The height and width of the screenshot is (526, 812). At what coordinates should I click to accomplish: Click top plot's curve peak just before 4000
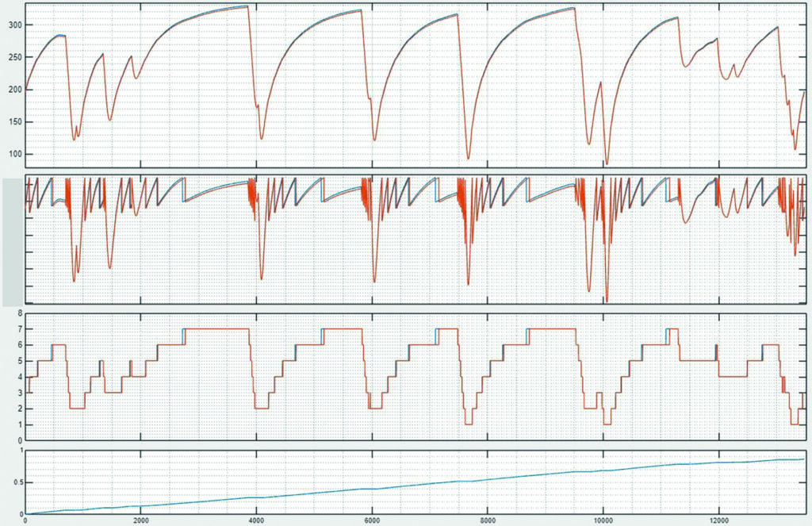click(247, 6)
